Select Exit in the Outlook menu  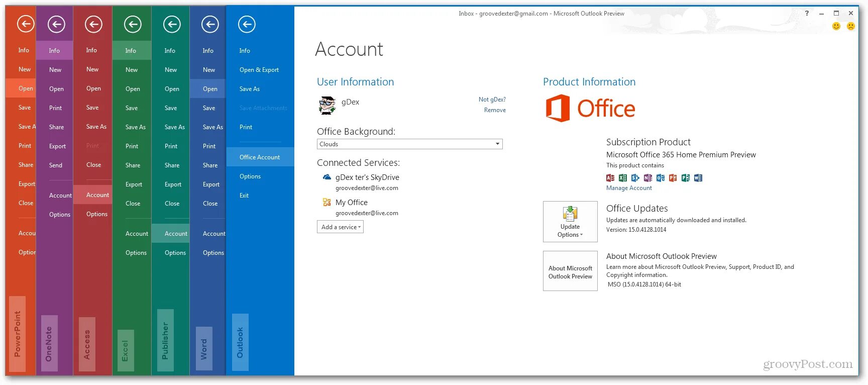(244, 196)
